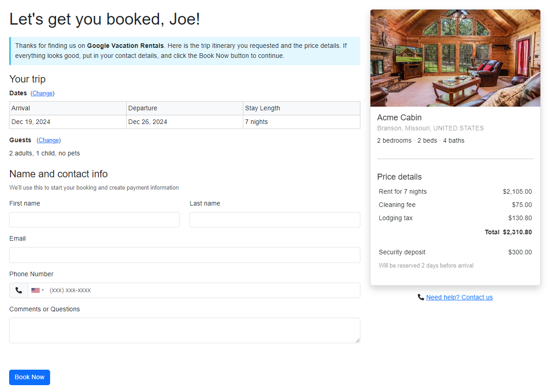549x392 pixels.
Task: Click the phone icon beside phone number field
Action: tap(19, 290)
